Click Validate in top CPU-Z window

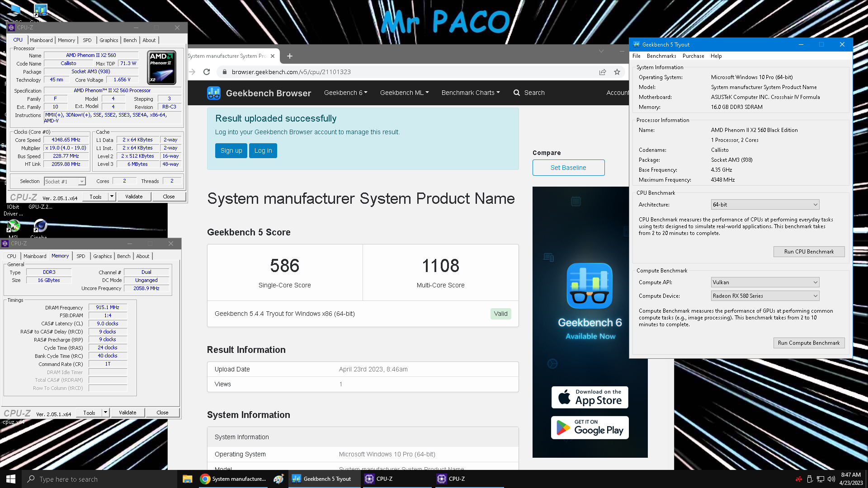134,197
